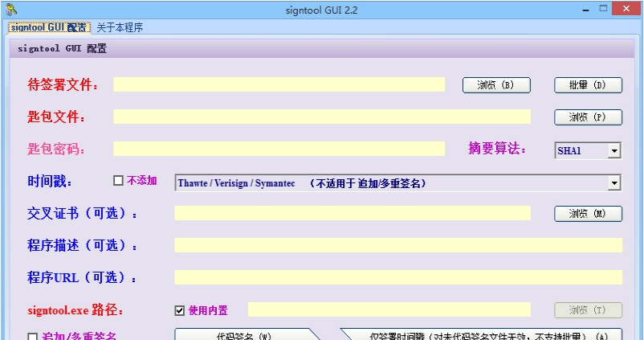Browse cross certificate with 浏览 (M)
The height and width of the screenshot is (340, 644).
(x=588, y=214)
